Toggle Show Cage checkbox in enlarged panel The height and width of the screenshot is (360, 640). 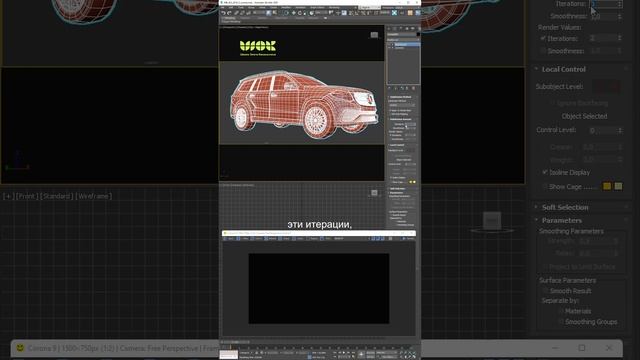point(545,187)
